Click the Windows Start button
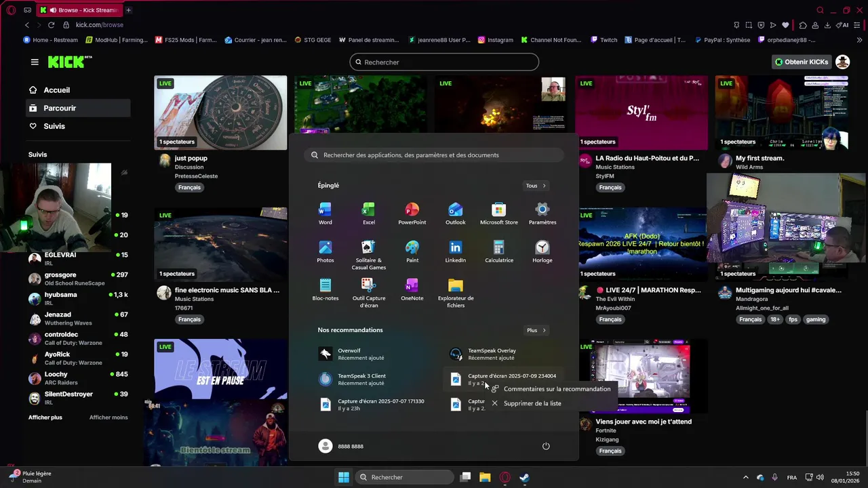868x488 pixels. click(x=344, y=477)
